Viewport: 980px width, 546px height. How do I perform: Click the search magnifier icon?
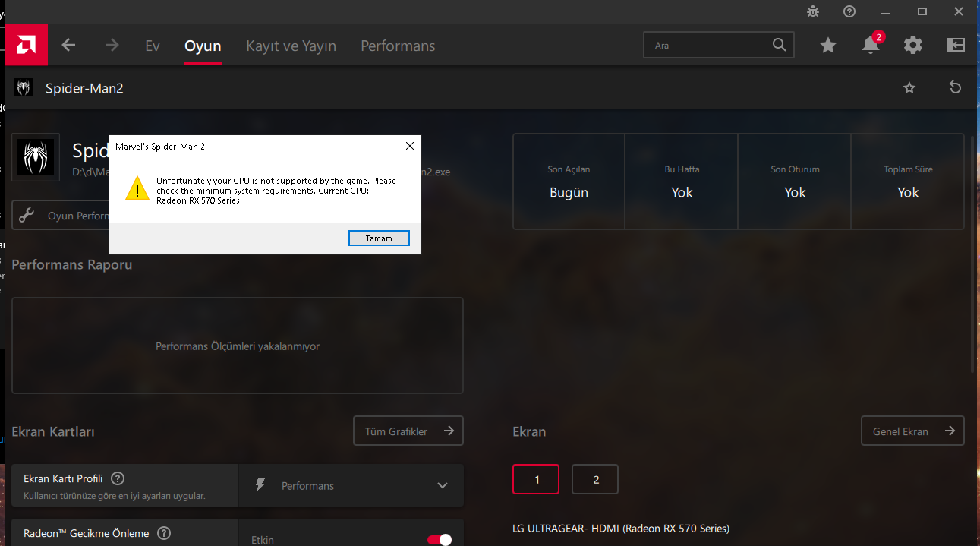779,45
